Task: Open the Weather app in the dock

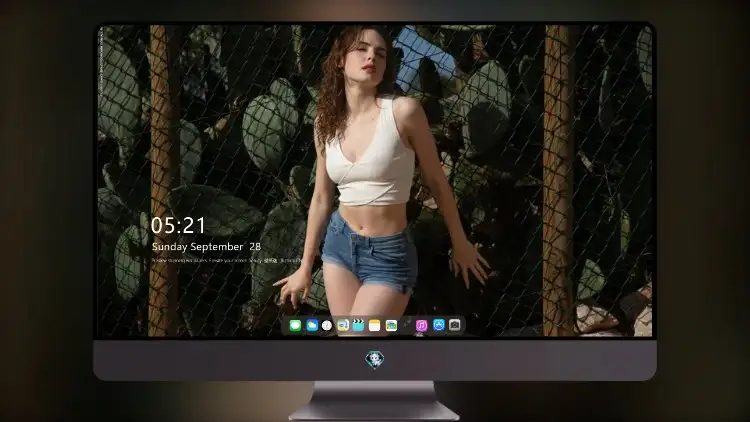Action: pyautogui.click(x=311, y=325)
